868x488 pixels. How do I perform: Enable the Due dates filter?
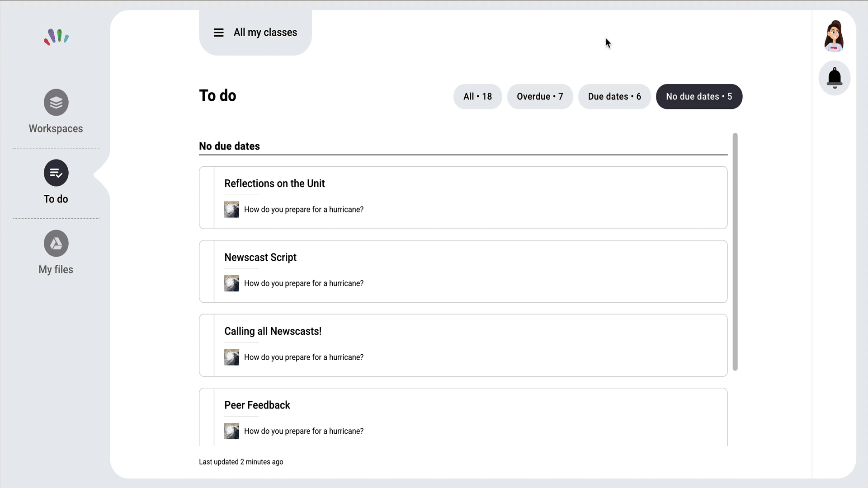pos(614,96)
